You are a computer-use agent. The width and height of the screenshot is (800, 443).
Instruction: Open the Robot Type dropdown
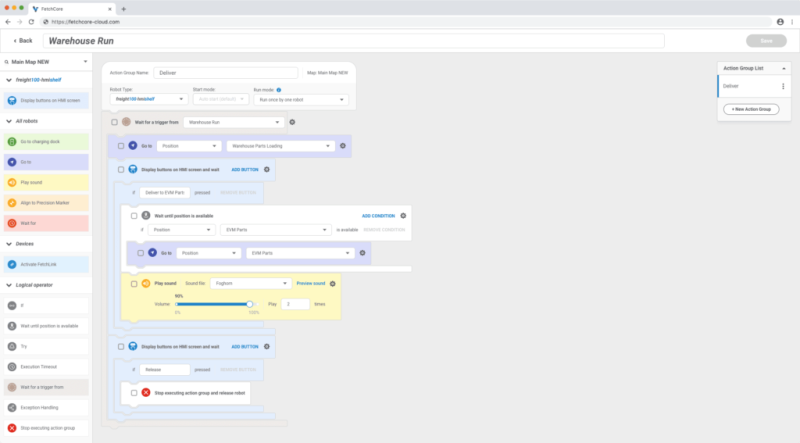[148, 100]
